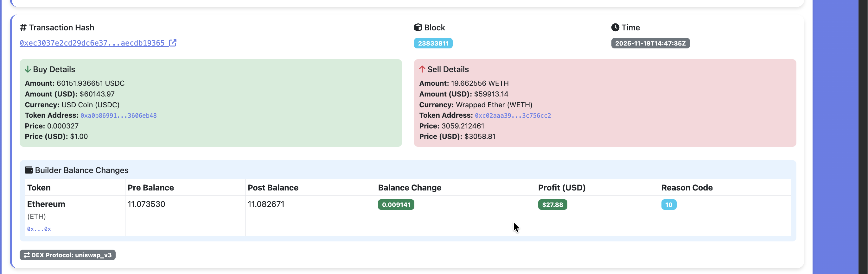Click the Profit (USD) column header
Screen dimensions: 868x274
(x=561, y=188)
